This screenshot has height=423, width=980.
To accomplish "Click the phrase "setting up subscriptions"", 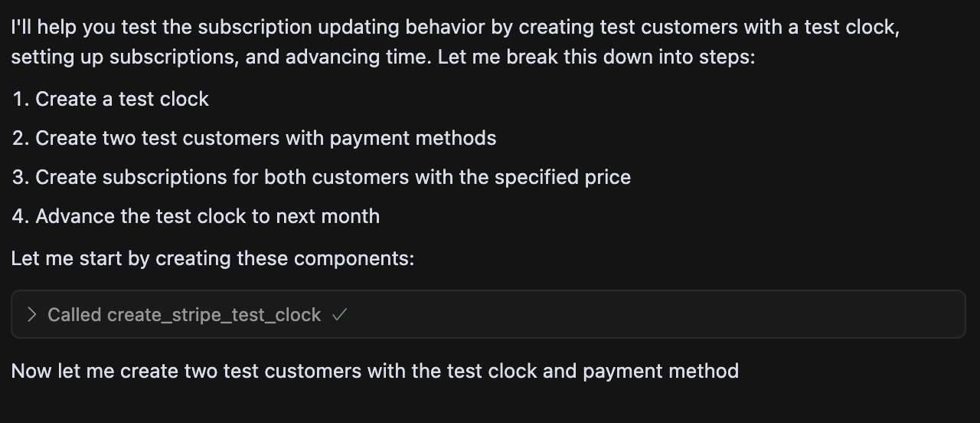I will coord(122,57).
